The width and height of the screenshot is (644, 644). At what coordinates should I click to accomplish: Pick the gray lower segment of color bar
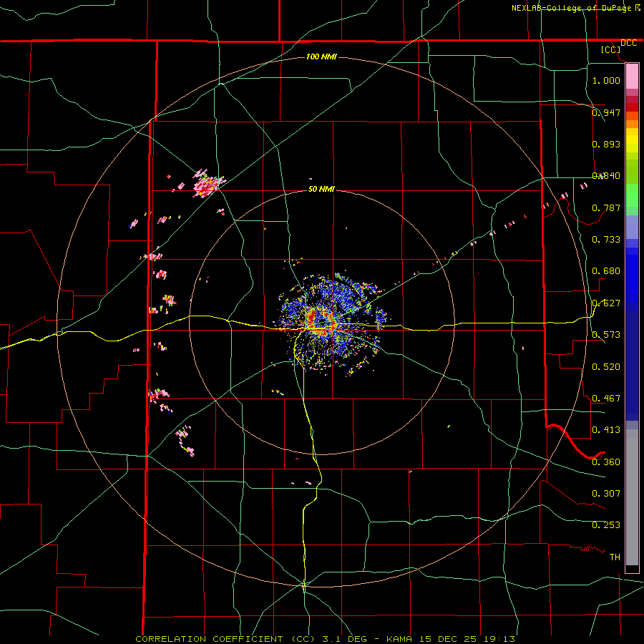click(x=632, y=497)
